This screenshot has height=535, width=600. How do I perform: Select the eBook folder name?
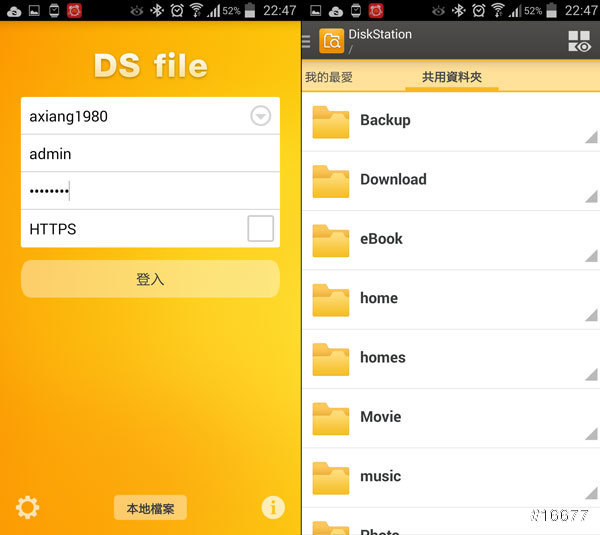coord(381,239)
